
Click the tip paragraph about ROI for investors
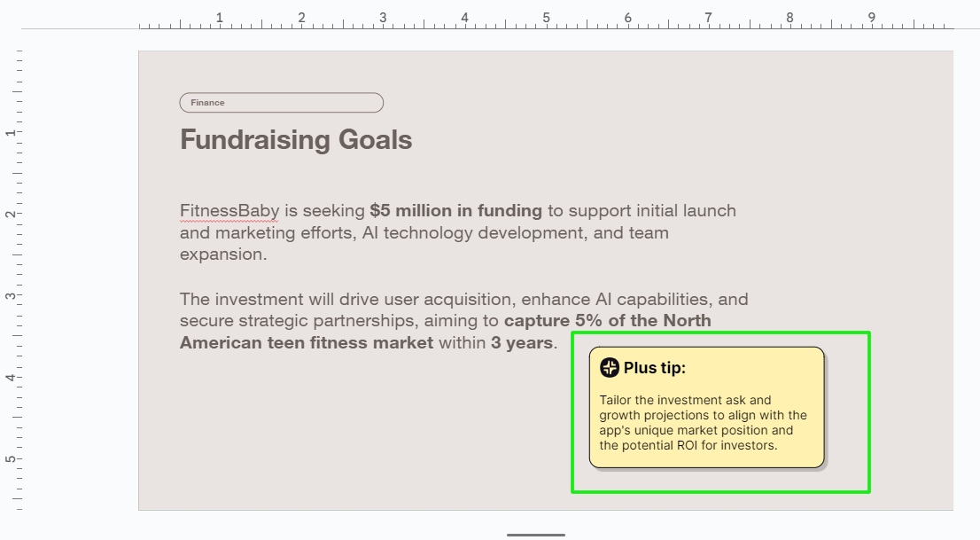pos(703,422)
